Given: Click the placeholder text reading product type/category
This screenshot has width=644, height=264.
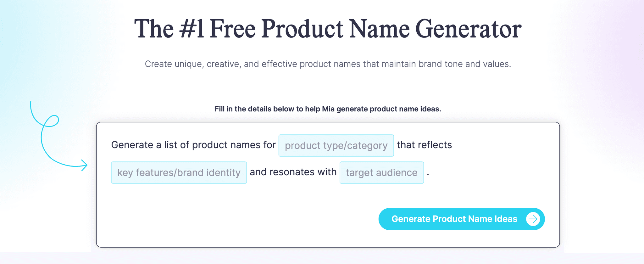Looking at the screenshot, I should click(x=336, y=145).
